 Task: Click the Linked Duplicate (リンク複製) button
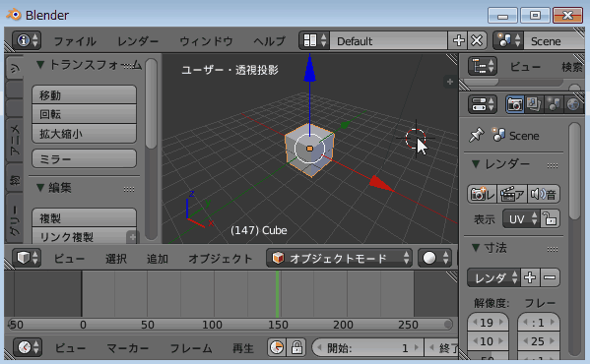(x=85, y=237)
